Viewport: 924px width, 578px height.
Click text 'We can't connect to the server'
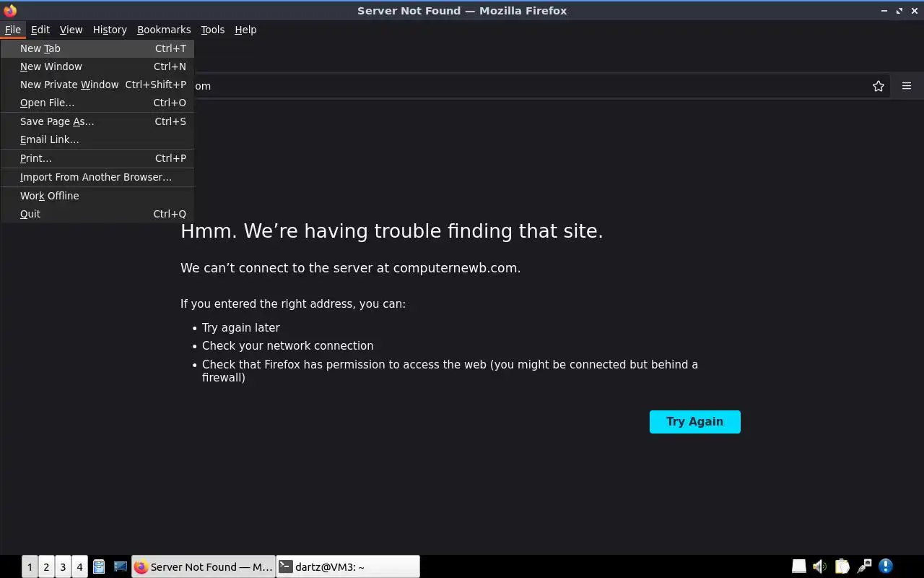point(351,268)
